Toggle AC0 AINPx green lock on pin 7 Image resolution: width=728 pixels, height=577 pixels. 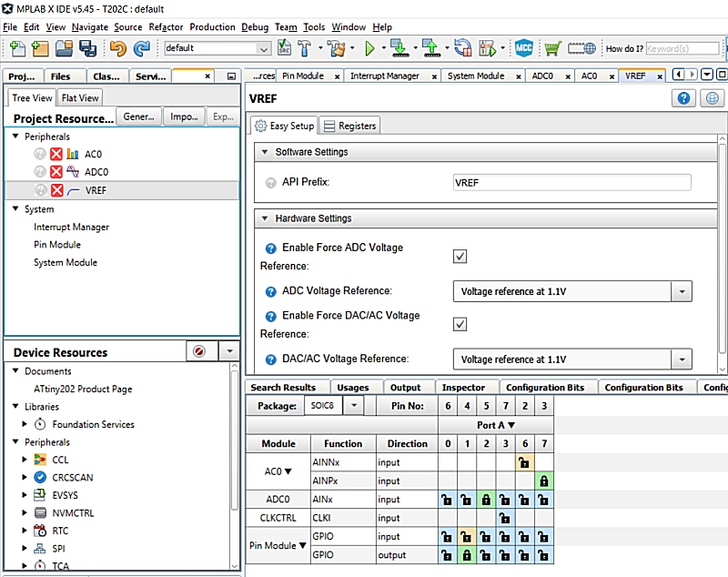(x=543, y=481)
